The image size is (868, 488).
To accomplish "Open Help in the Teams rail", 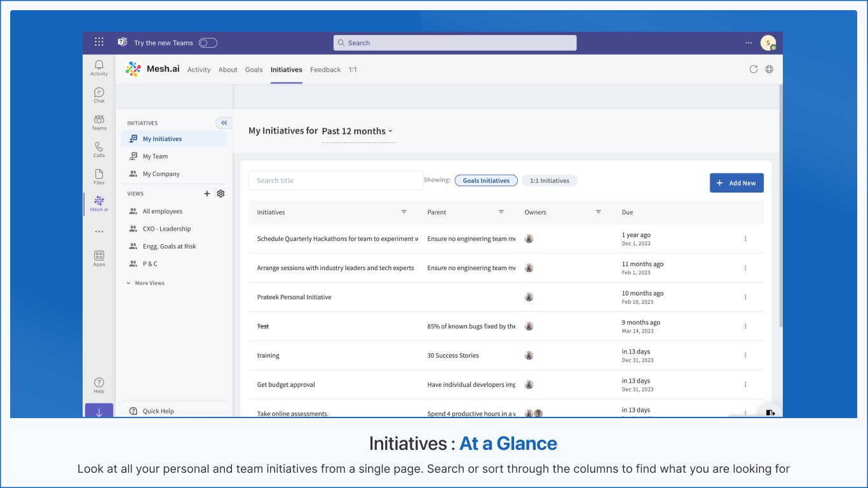I will click(x=99, y=386).
